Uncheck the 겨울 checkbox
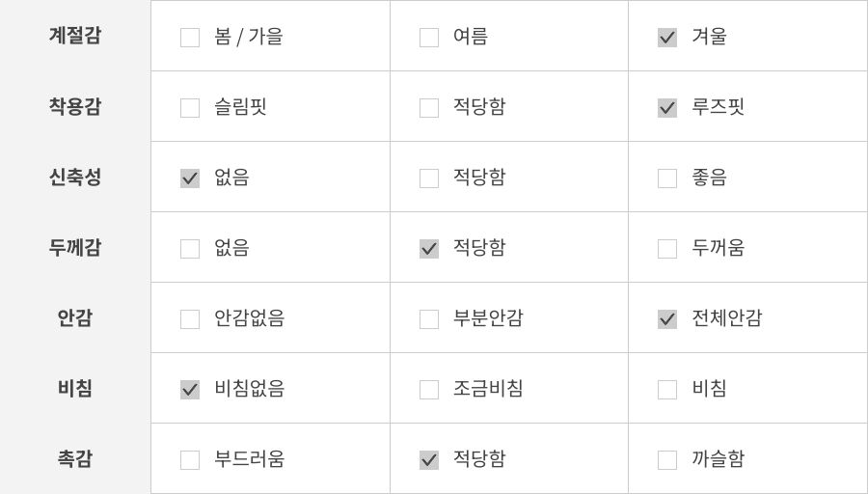This screenshot has height=494, width=868. (667, 38)
